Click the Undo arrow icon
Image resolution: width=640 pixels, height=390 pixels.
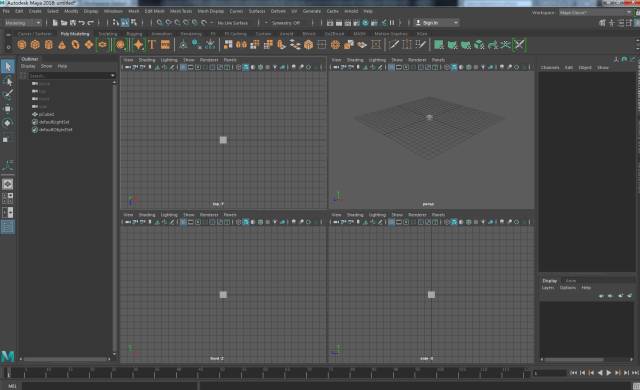(82, 23)
